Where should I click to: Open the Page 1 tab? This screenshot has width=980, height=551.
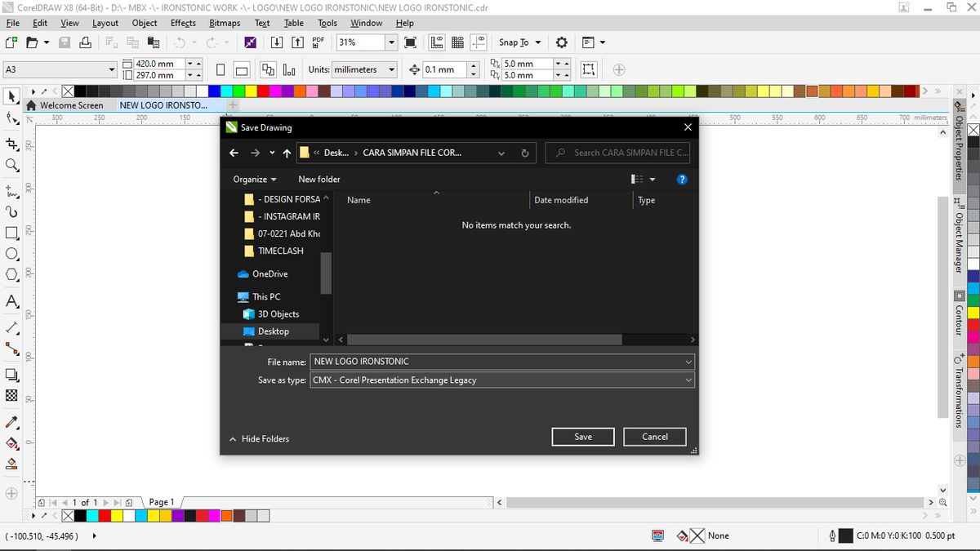tap(161, 502)
